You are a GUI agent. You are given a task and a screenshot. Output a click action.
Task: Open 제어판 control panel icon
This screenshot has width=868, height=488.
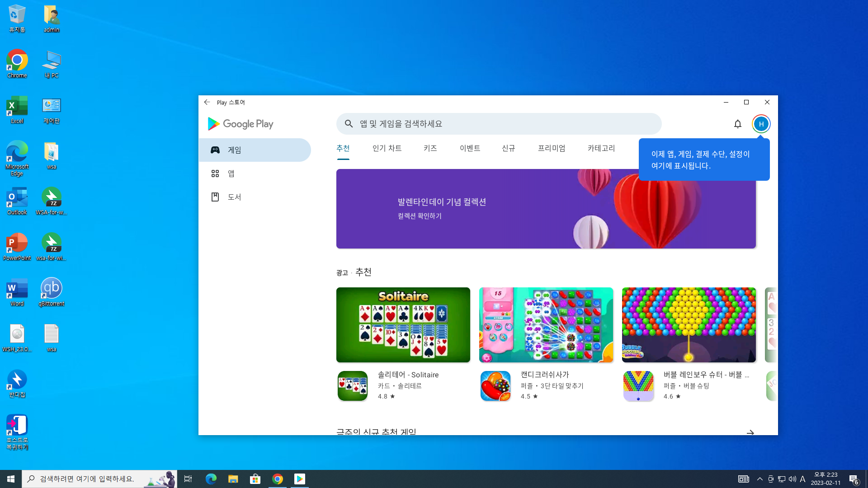pos(52,110)
